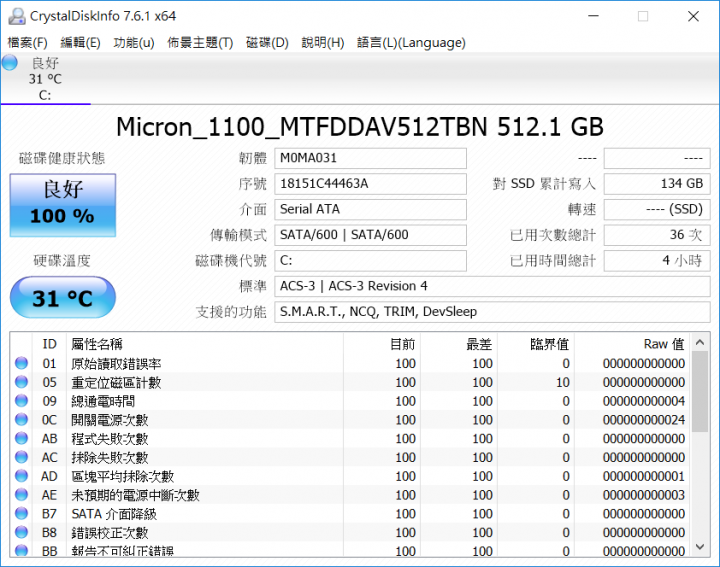This screenshot has width=720, height=567.
Task: Click the ID column header
Action: tap(49, 344)
